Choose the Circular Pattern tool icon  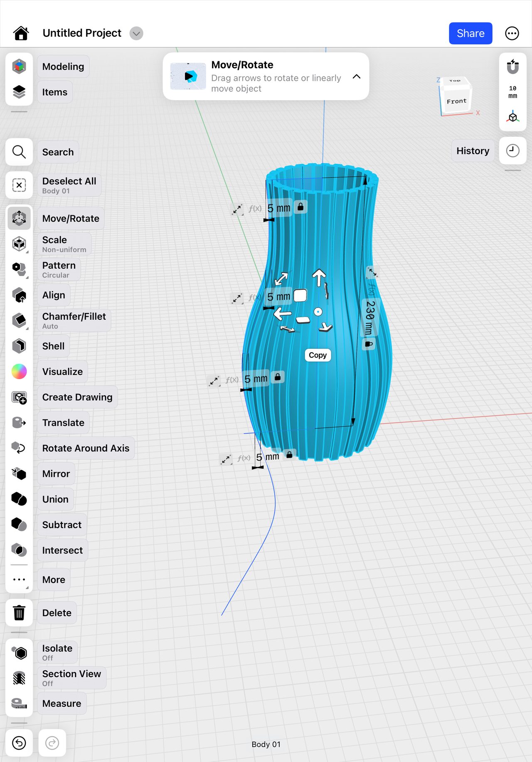coord(19,269)
